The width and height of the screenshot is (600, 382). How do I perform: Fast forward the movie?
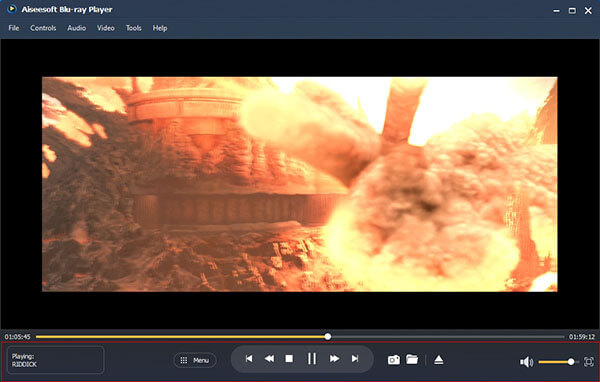coord(334,359)
